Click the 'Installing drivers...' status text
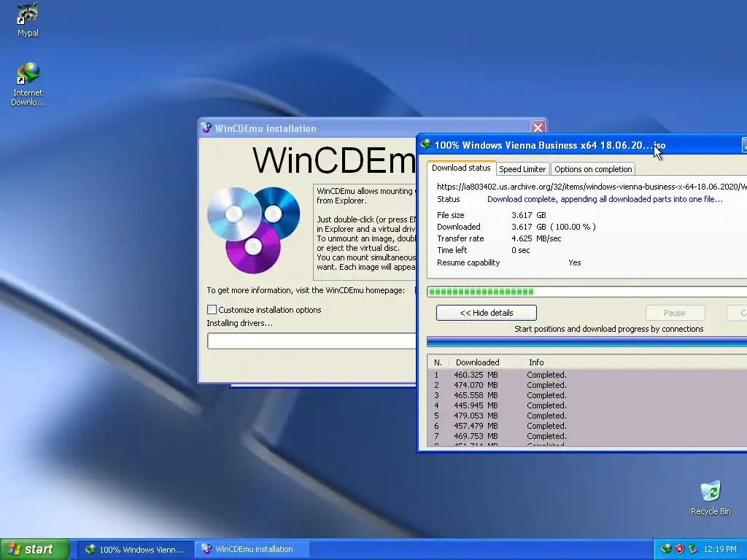Screen dimensions: 747x560 click(239, 323)
